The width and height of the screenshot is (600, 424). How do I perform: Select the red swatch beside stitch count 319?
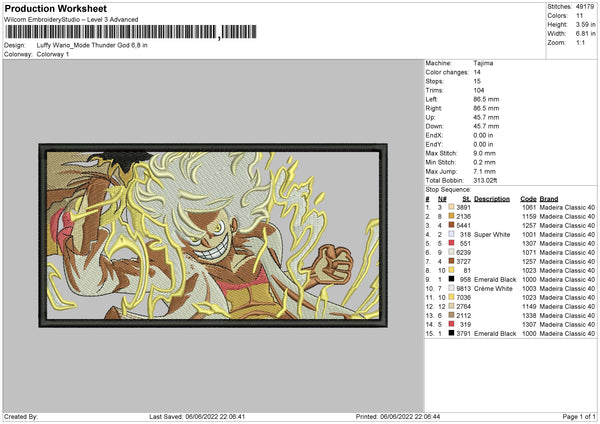[x=451, y=324]
